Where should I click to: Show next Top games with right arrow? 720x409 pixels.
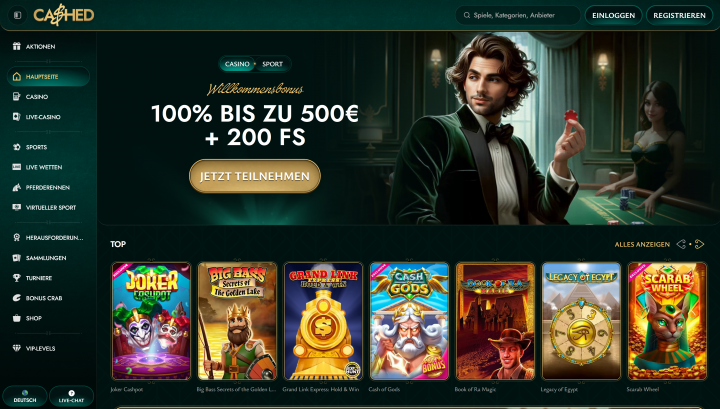point(699,244)
